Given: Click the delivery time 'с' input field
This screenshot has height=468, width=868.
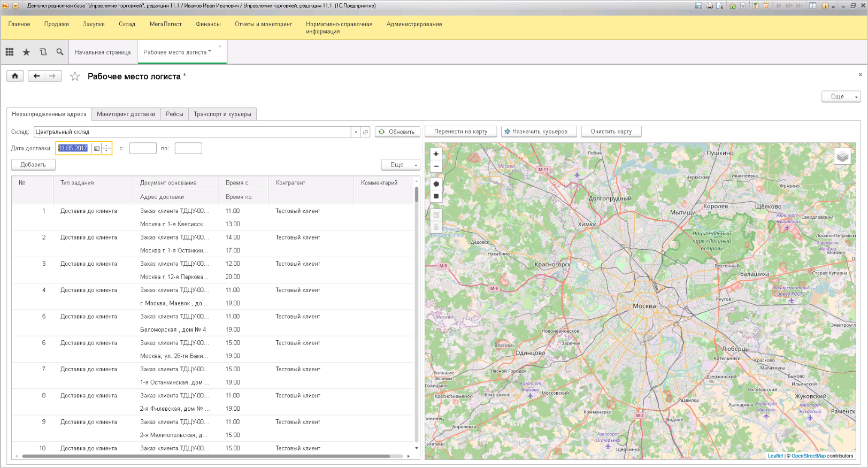Looking at the screenshot, I should [143, 148].
